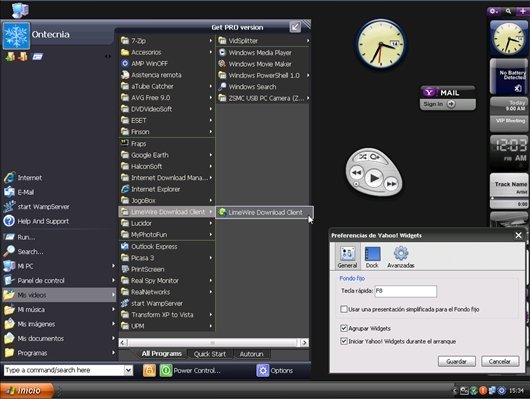Click the Ontecnia snowflake user picture

coord(16,36)
